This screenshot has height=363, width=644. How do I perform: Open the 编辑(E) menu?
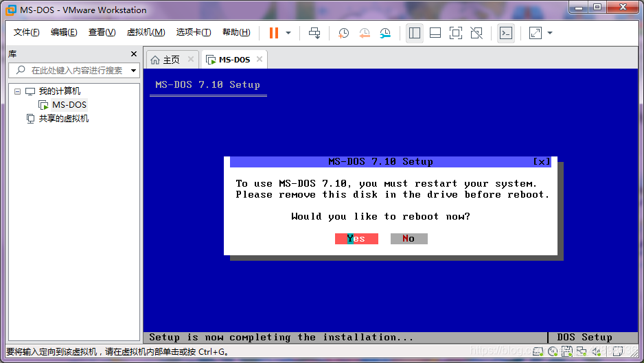click(x=64, y=32)
